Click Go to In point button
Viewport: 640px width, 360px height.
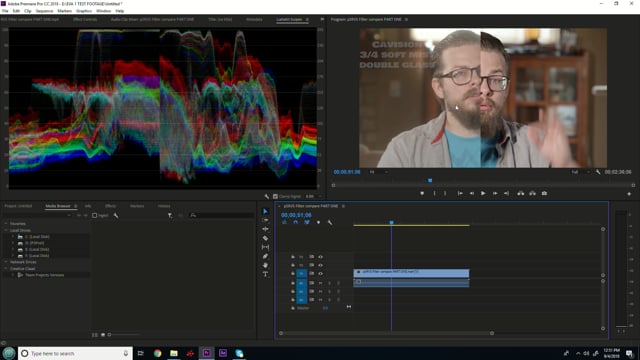tap(460, 193)
